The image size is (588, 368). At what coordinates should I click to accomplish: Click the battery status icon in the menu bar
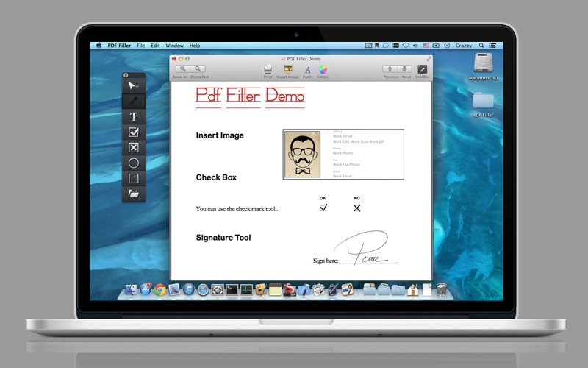pyautogui.click(x=436, y=46)
